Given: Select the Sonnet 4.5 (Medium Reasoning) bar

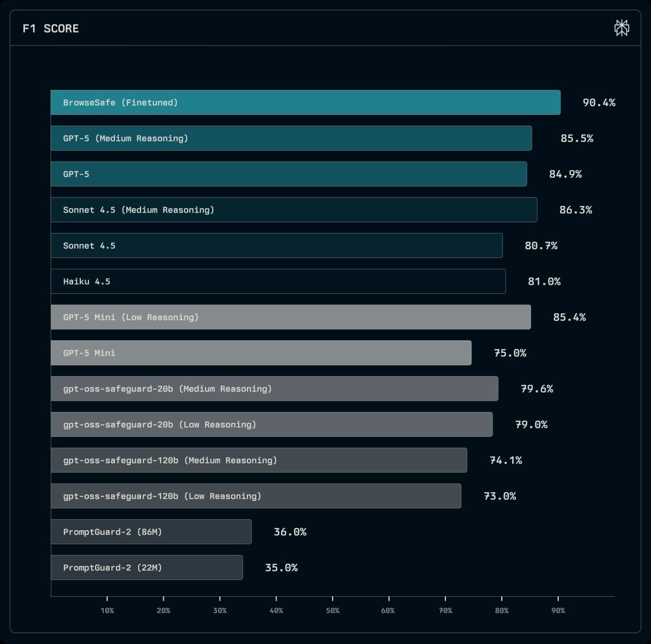Looking at the screenshot, I should [293, 210].
